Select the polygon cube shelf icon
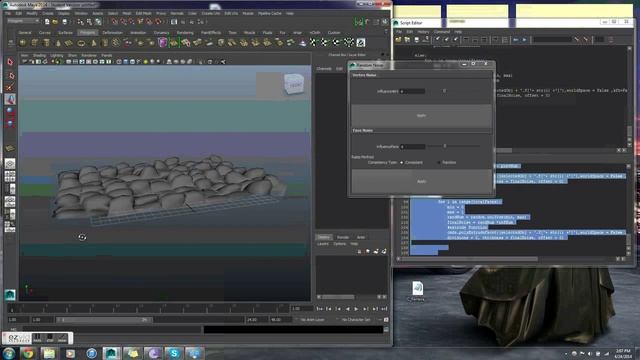This screenshot has width=640, height=360. [x=35, y=43]
